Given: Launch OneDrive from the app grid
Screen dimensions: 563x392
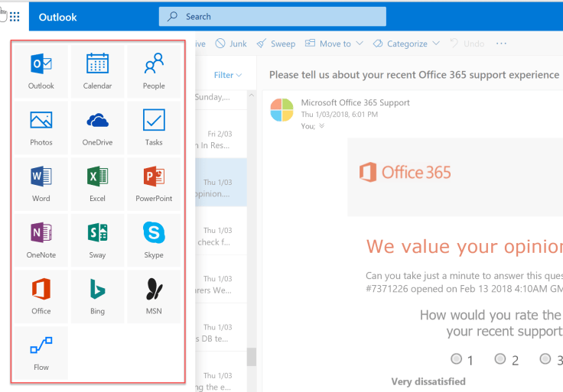Looking at the screenshot, I should pos(97,128).
